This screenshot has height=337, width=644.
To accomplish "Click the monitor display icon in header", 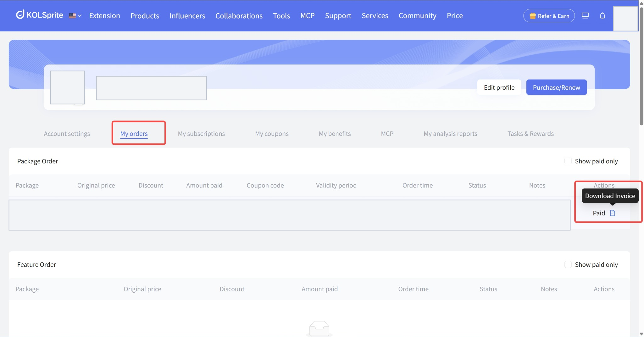I will tap(585, 15).
